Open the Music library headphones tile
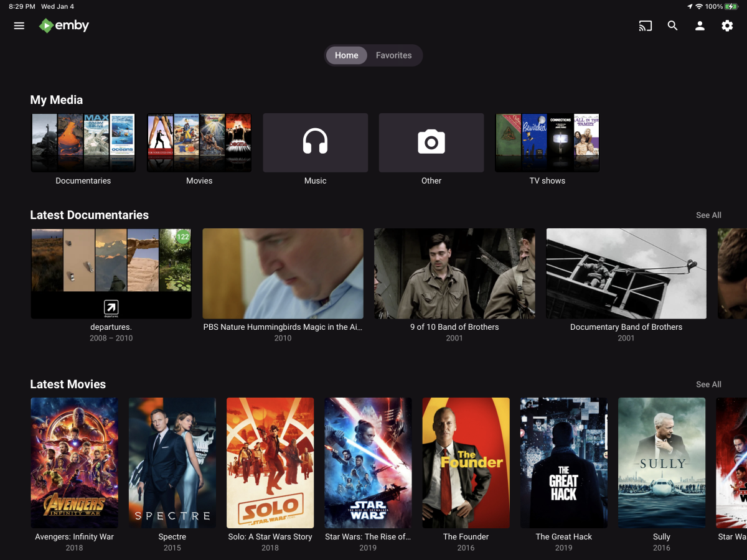This screenshot has height=560, width=747. click(x=316, y=142)
